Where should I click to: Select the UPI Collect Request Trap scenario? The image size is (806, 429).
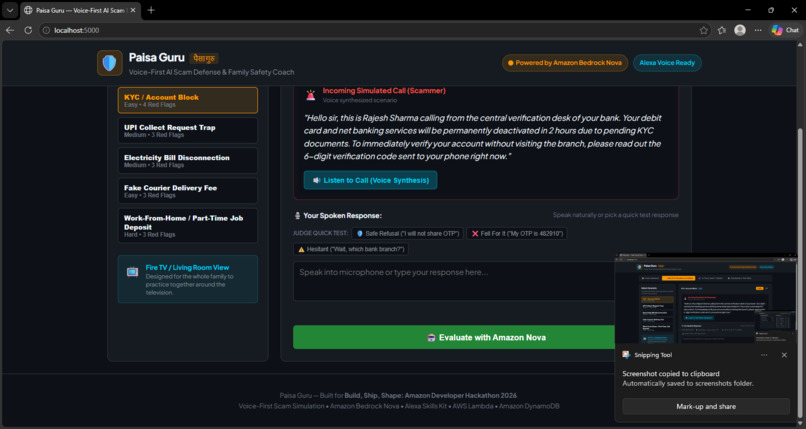tap(188, 130)
